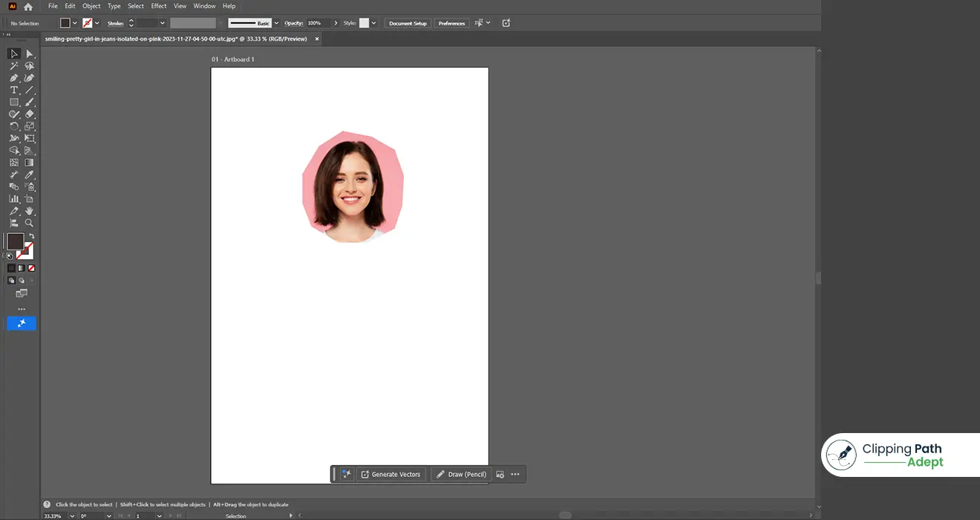This screenshot has width=980, height=520.
Task: Choose the Zoom tool
Action: (x=30, y=222)
